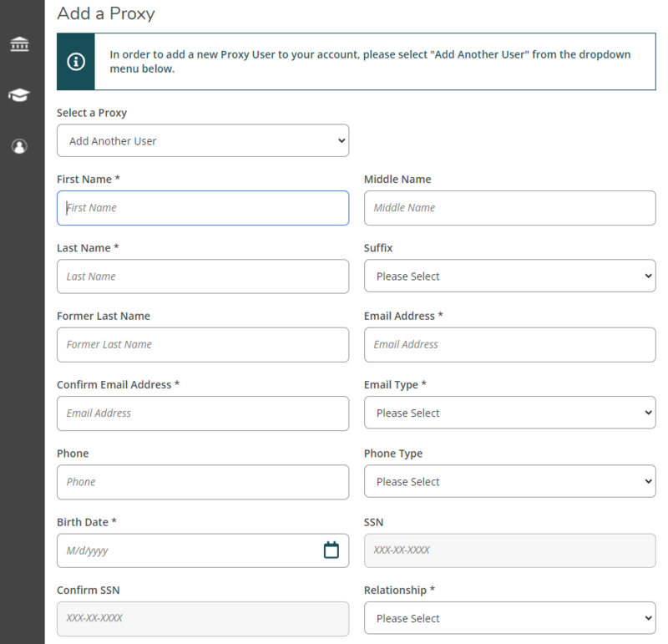This screenshot has width=668, height=644.
Task: Click the Confirm Email Address field
Action: click(x=202, y=413)
